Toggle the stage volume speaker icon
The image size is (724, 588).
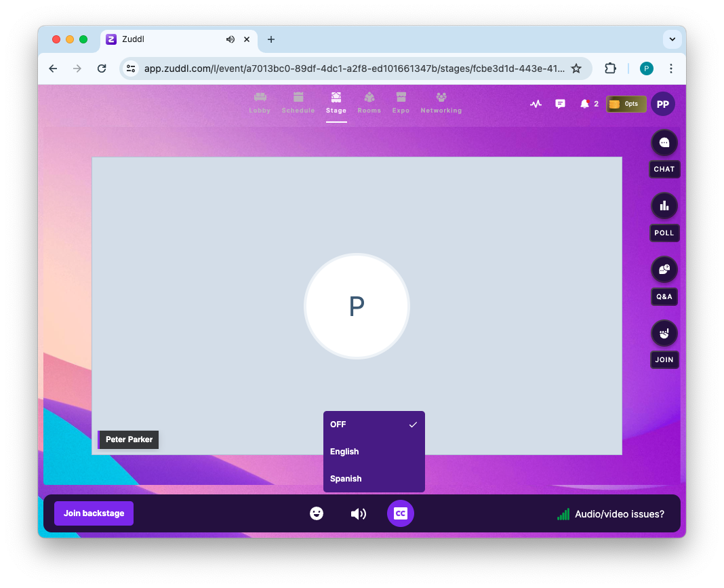[359, 513]
